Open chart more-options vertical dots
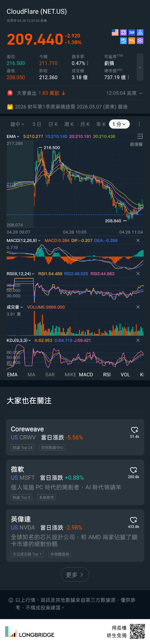The height and width of the screenshot is (644, 150). (139, 124)
